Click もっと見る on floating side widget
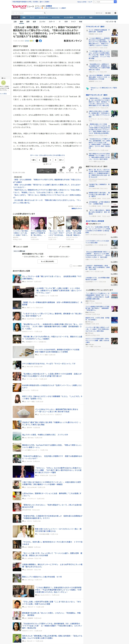The height and width of the screenshot is (644, 129). pyautogui.click(x=4, y=93)
